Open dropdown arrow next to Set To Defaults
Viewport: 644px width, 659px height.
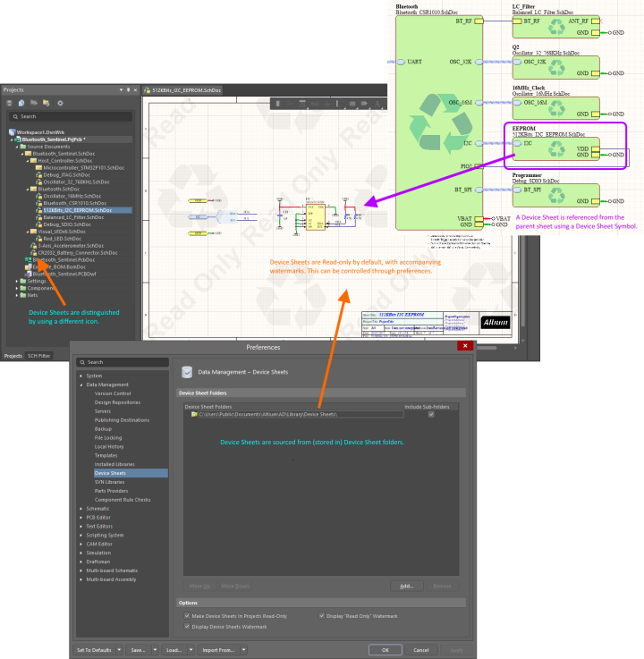point(119,650)
